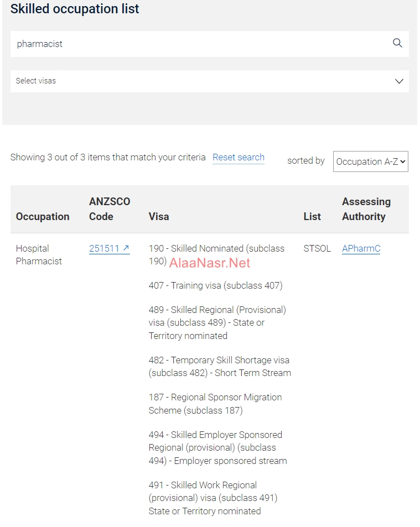The width and height of the screenshot is (420, 527).
Task: Click the STSOL list value
Action: coord(317,248)
